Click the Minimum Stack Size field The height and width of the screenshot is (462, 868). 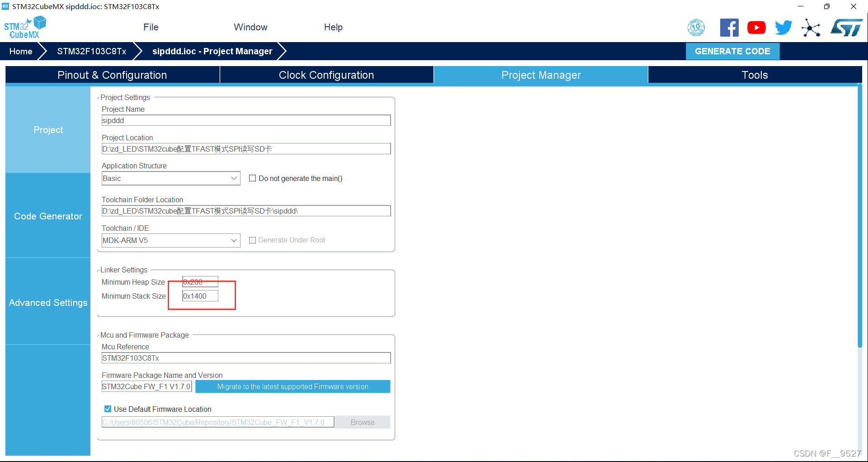point(200,296)
